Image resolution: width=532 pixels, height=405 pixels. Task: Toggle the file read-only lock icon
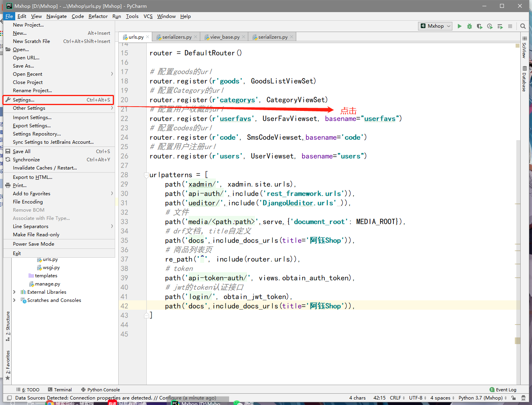pos(513,398)
